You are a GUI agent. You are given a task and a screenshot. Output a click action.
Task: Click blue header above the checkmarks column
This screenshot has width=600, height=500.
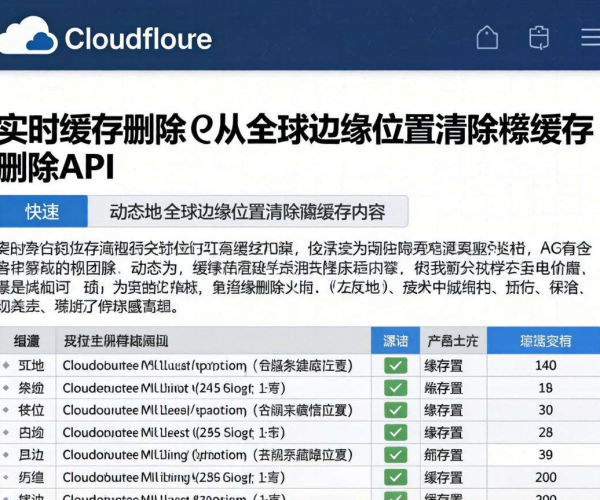[x=395, y=340]
